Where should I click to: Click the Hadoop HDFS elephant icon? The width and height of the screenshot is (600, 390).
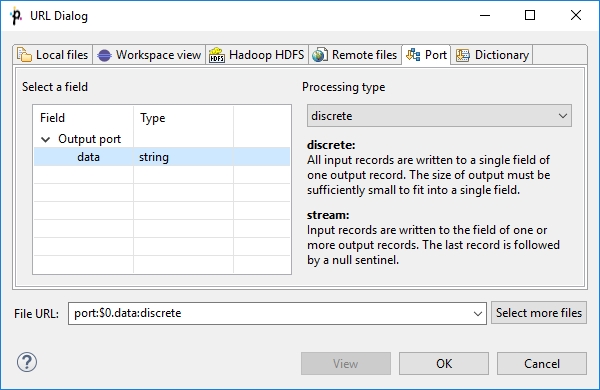pyautogui.click(x=217, y=55)
